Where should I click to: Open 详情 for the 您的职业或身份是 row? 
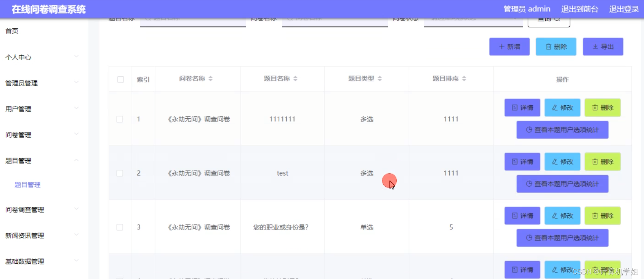click(x=522, y=216)
